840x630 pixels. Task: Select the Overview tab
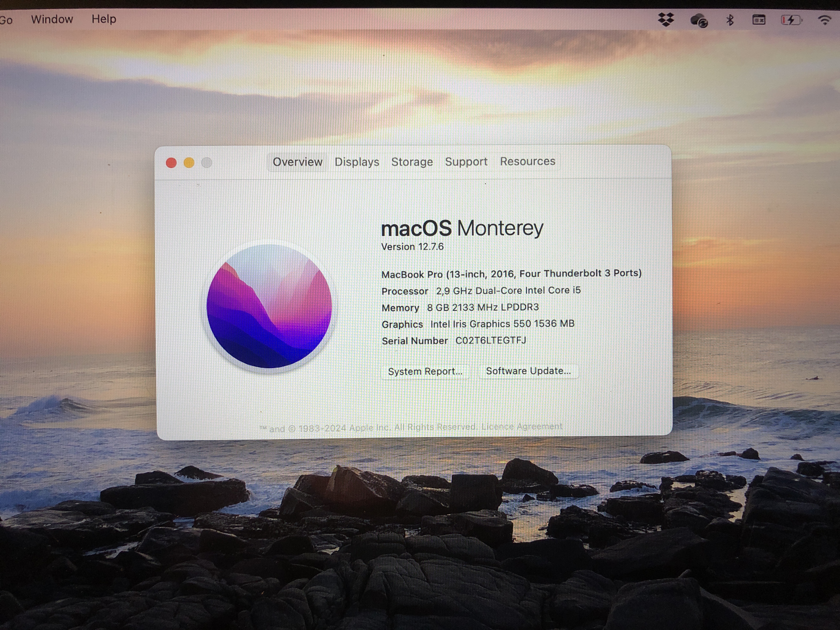(297, 162)
